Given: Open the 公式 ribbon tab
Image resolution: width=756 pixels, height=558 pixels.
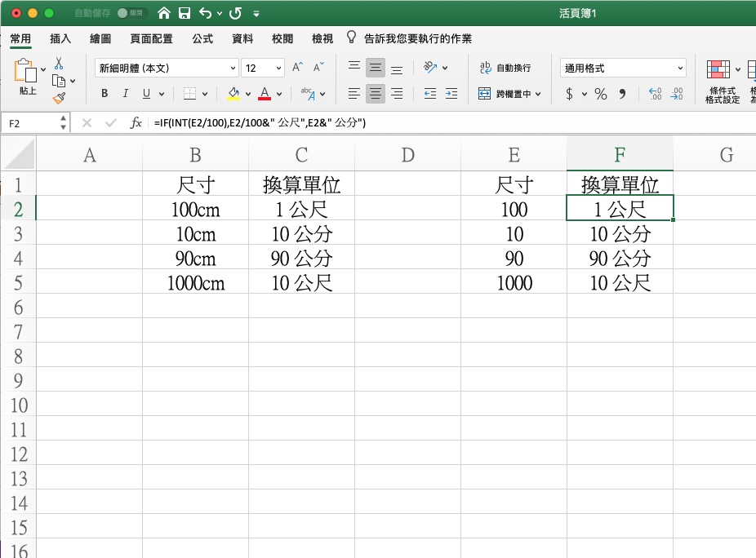Looking at the screenshot, I should tap(202, 38).
